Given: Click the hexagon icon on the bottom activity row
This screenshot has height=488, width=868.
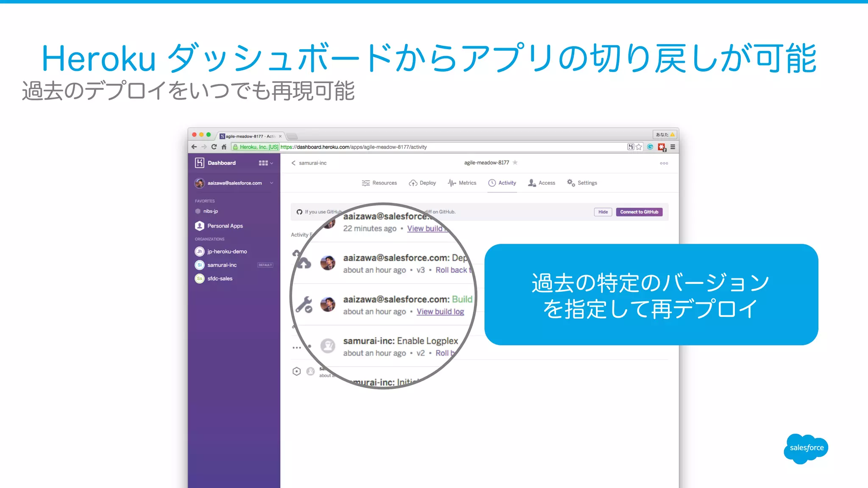Looking at the screenshot, I should click(297, 372).
